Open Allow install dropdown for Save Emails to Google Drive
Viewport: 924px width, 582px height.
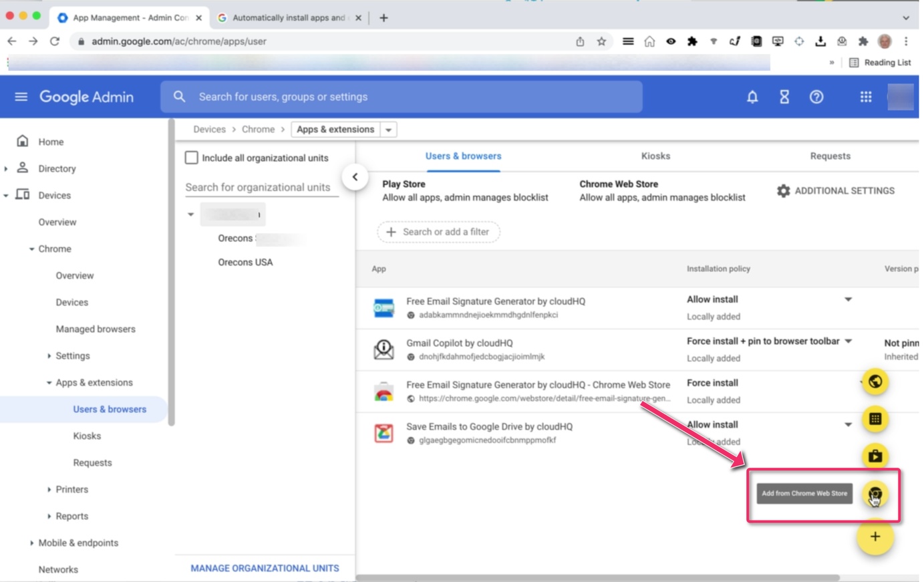click(x=848, y=425)
